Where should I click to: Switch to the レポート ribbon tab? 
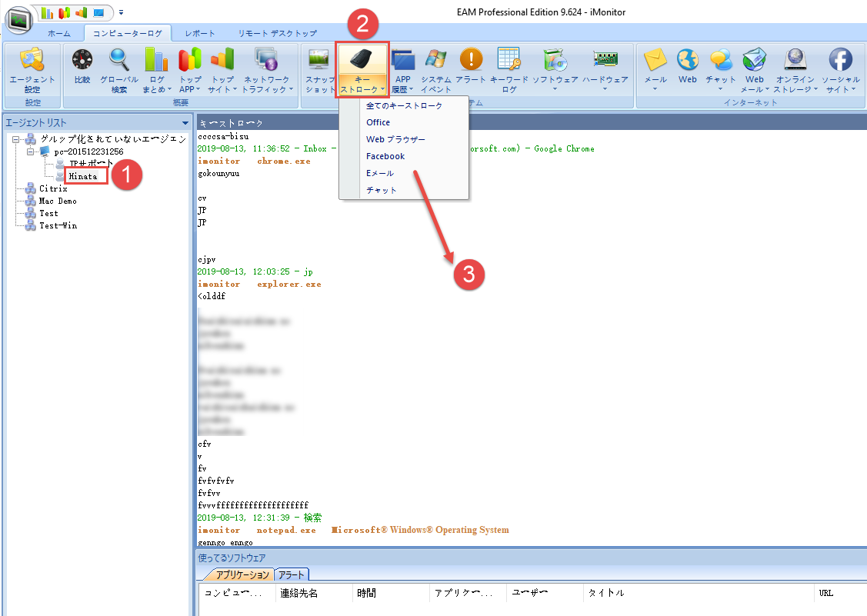tap(199, 33)
